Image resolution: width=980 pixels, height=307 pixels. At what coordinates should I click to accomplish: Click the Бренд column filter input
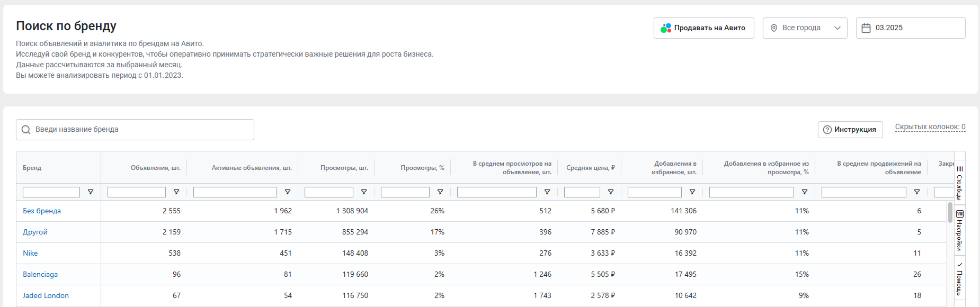(x=51, y=192)
